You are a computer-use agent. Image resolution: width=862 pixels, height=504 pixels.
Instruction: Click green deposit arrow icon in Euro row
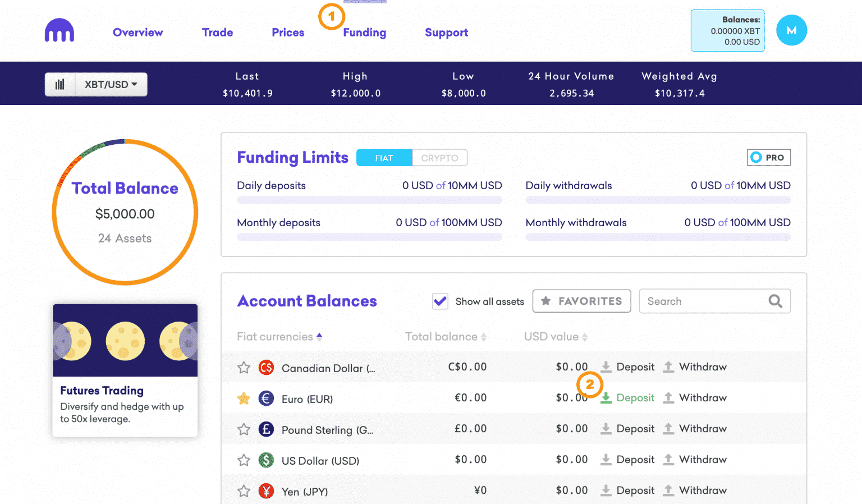coord(606,398)
